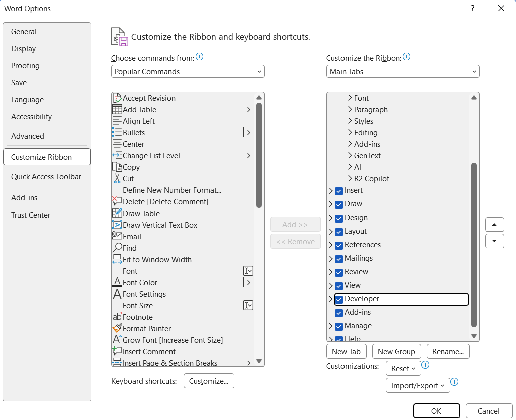Choose the Center alignment icon
Image resolution: width=516 pixels, height=420 pixels.
117,144
